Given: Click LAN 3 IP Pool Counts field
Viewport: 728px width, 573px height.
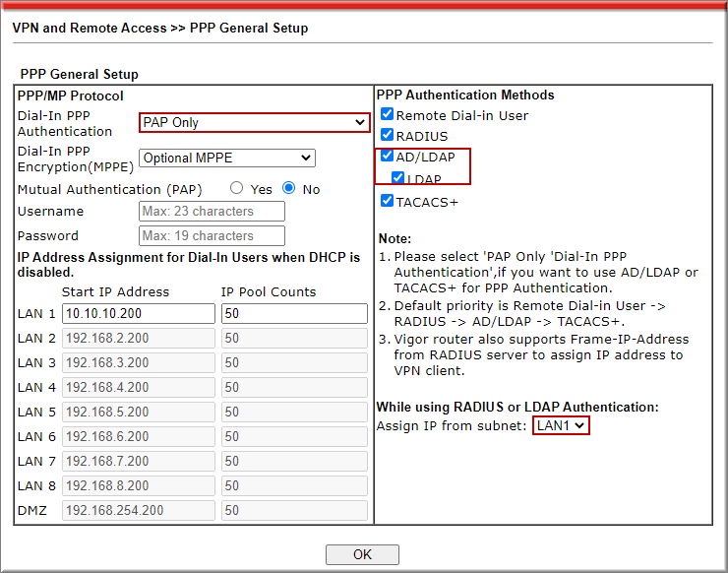Looking at the screenshot, I should pyautogui.click(x=294, y=363).
